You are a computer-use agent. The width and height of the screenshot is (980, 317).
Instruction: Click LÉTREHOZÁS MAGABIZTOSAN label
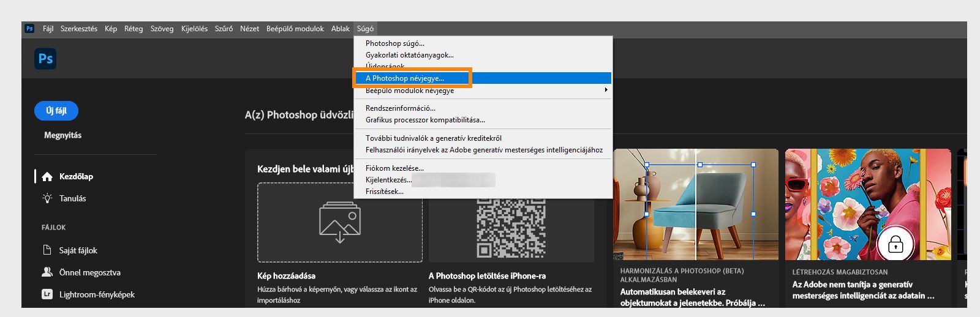tap(840, 272)
